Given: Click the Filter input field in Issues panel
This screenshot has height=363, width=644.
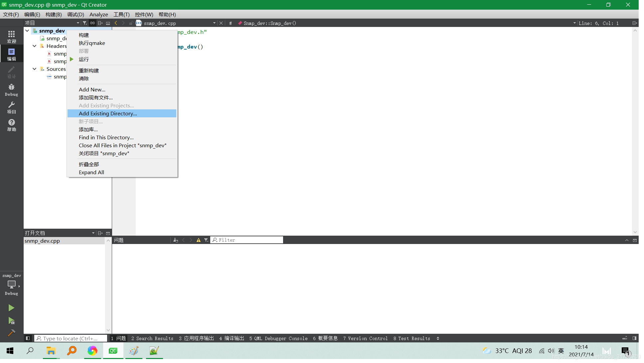Looking at the screenshot, I should tap(247, 240).
